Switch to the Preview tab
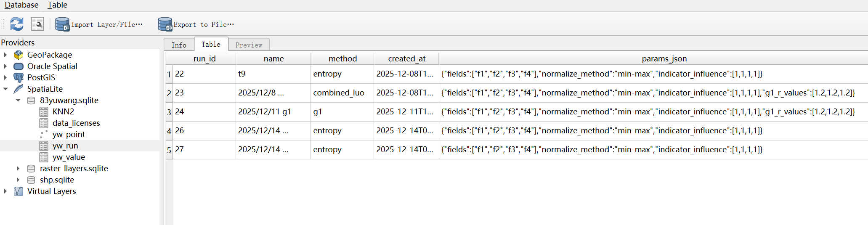The height and width of the screenshot is (225, 868). pyautogui.click(x=249, y=45)
